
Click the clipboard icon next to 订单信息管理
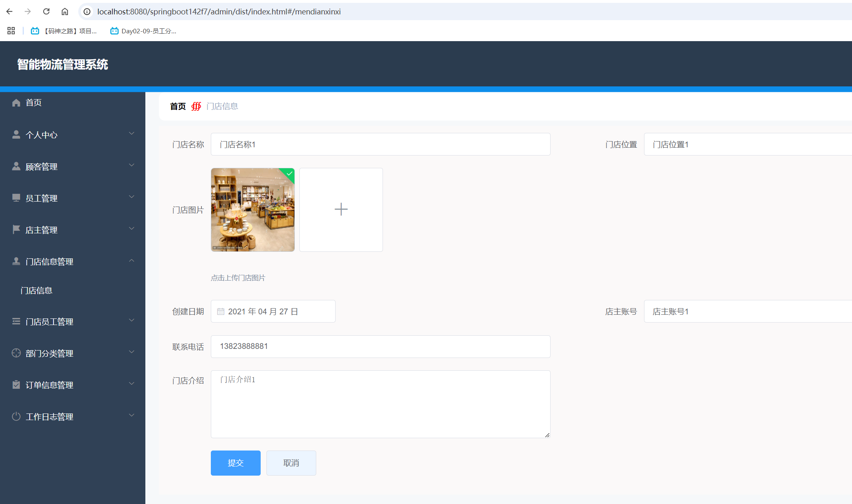[x=16, y=385]
